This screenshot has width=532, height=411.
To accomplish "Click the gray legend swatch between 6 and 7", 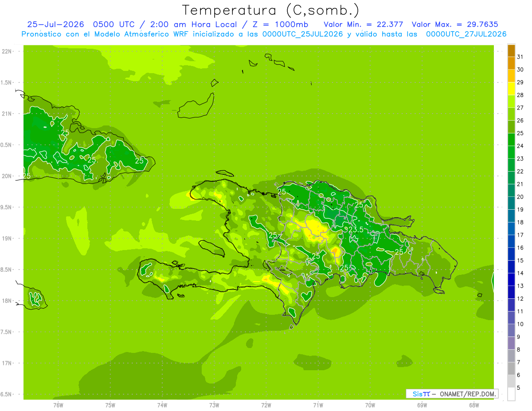I will 511,369.
